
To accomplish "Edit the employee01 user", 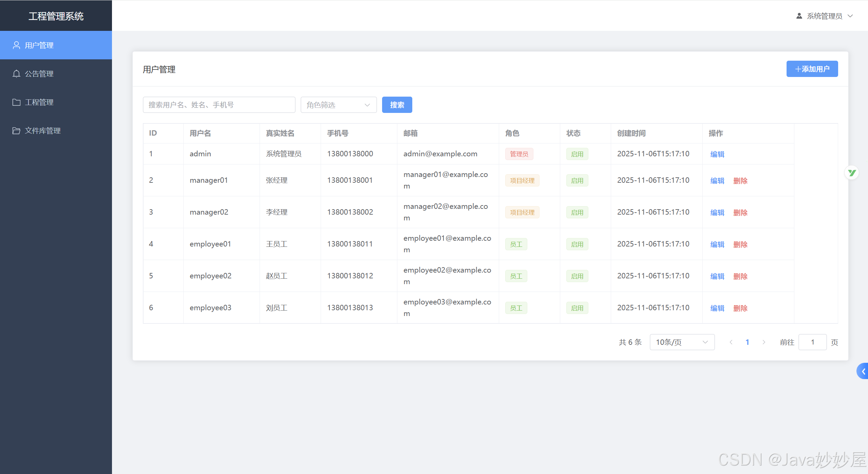I will tap(717, 244).
